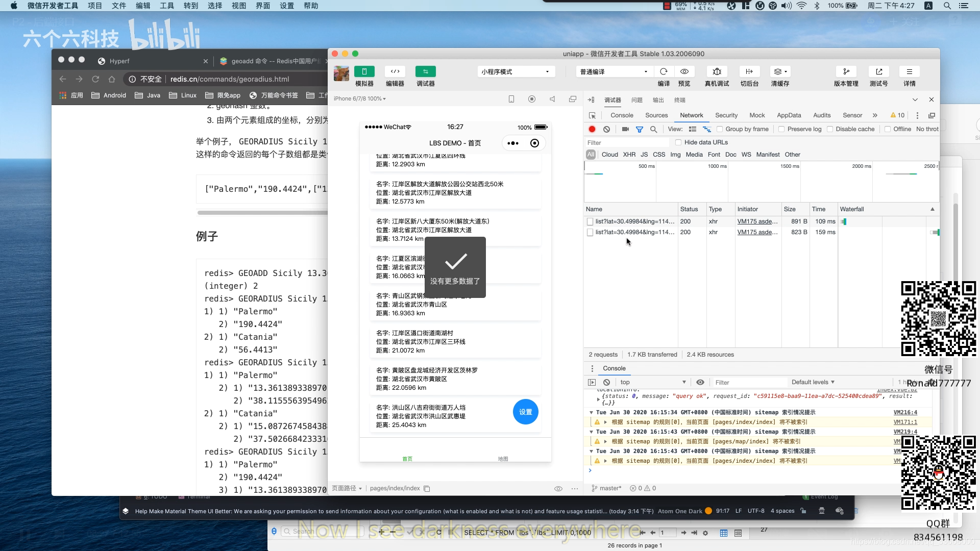Screen dimensions: 980x551
Task: Tick the Hide data URLs checkbox
Action: pos(678,143)
